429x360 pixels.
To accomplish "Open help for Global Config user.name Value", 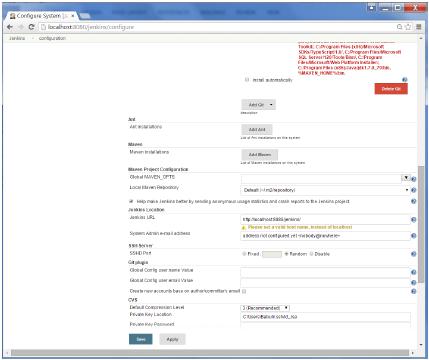I will pos(414,272).
